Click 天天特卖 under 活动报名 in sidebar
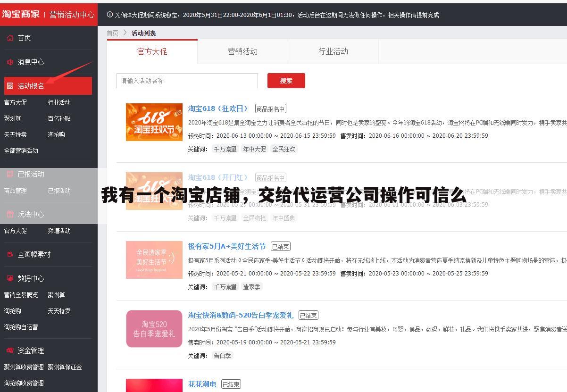Viewport: 567px width, 392px height. pyautogui.click(x=16, y=134)
